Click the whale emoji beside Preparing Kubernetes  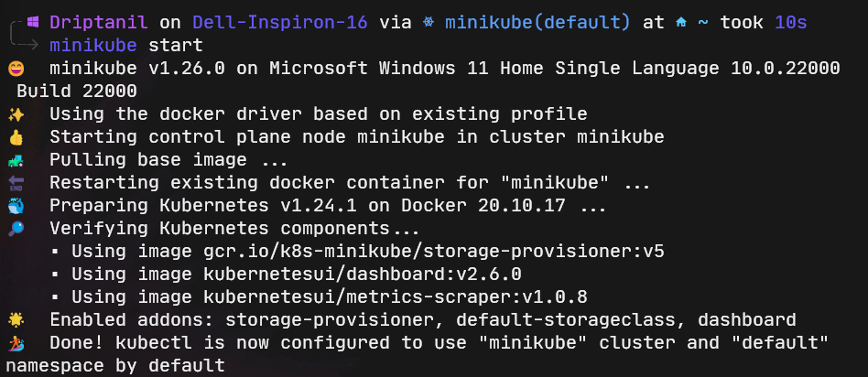coord(16,206)
